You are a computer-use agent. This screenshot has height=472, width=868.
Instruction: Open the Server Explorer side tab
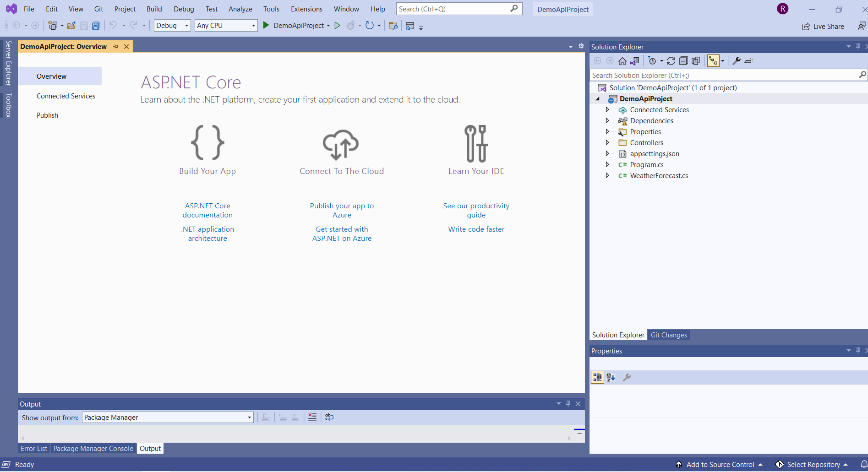point(8,63)
